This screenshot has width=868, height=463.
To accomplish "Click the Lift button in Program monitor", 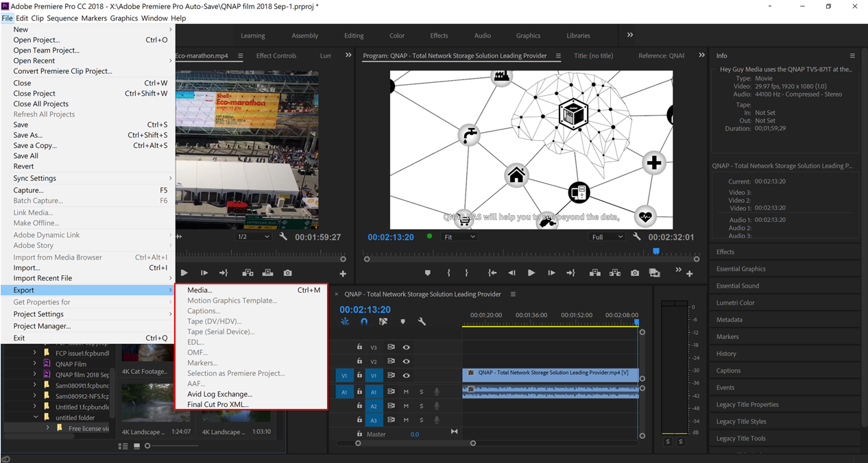I will 595,273.
